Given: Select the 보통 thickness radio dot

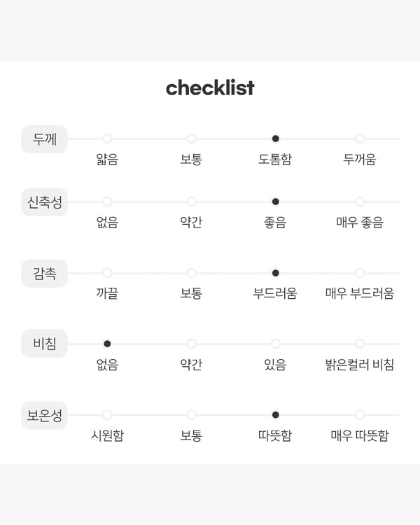Looking at the screenshot, I should coord(191,139).
